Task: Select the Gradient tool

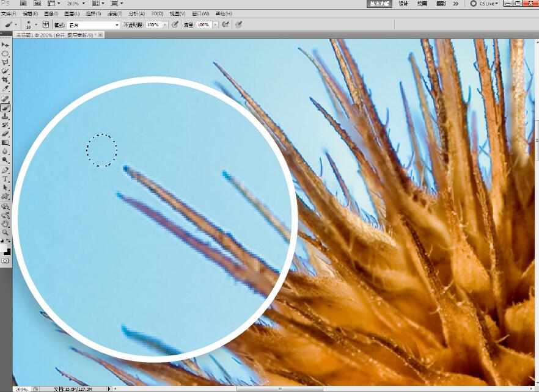Action: (5, 142)
